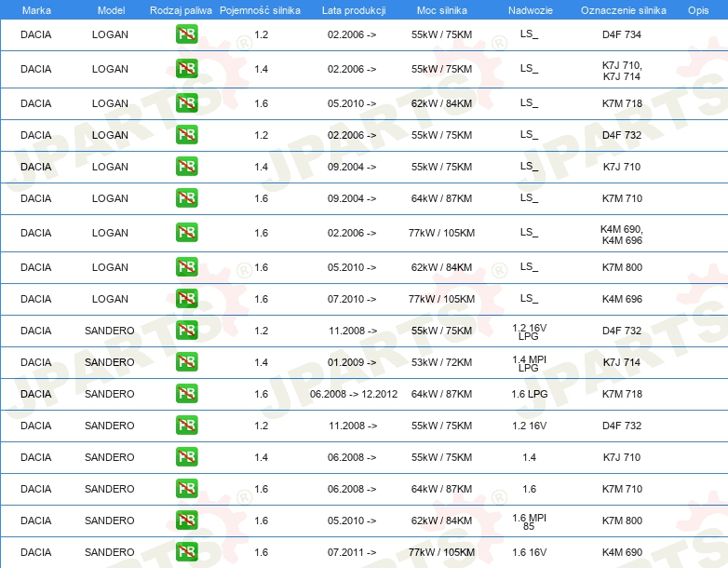This screenshot has height=568, width=728.
Task: Click the body cell 1.6 LPG
Action: point(530,394)
